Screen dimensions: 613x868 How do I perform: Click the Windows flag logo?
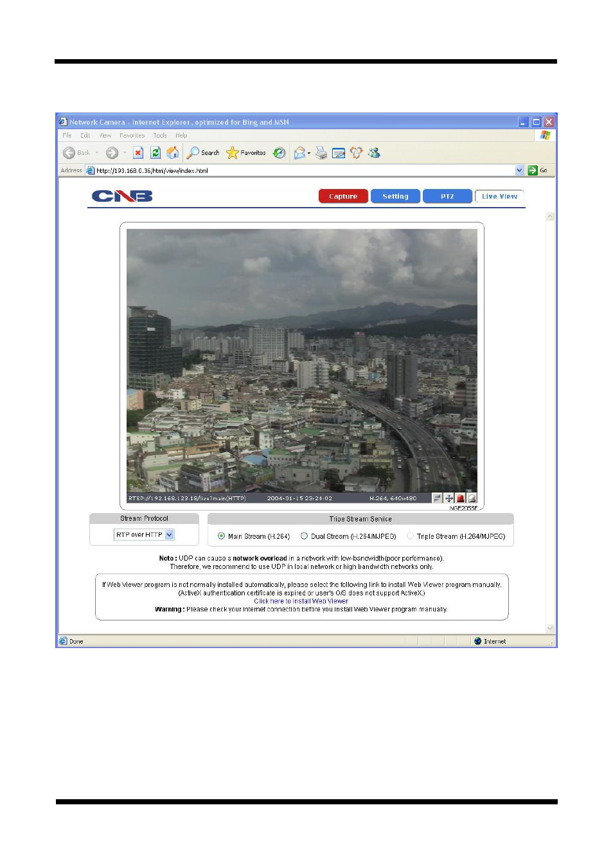(x=546, y=135)
